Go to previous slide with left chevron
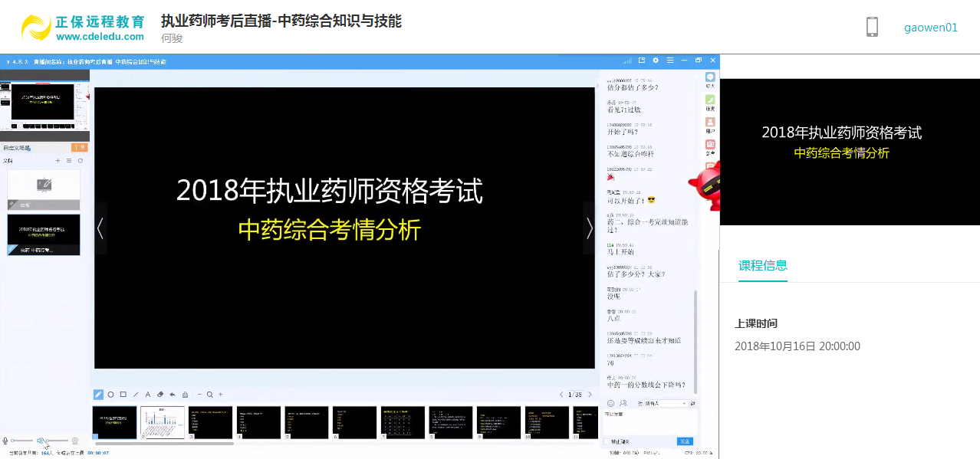 coord(100,228)
